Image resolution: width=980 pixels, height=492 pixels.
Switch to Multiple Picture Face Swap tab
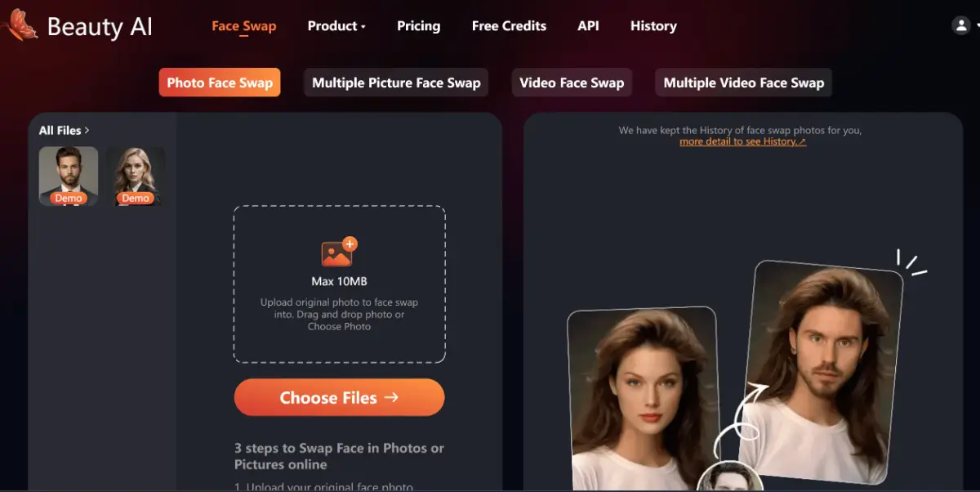pyautogui.click(x=396, y=83)
